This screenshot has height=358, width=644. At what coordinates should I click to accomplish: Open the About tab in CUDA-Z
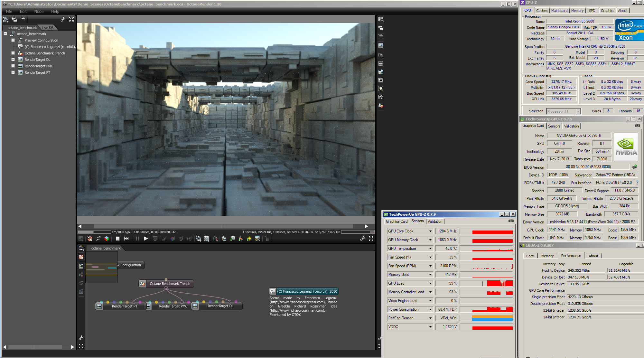pos(593,256)
